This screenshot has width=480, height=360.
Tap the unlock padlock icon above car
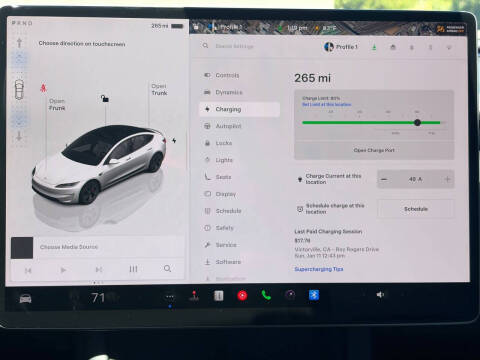coord(105,98)
